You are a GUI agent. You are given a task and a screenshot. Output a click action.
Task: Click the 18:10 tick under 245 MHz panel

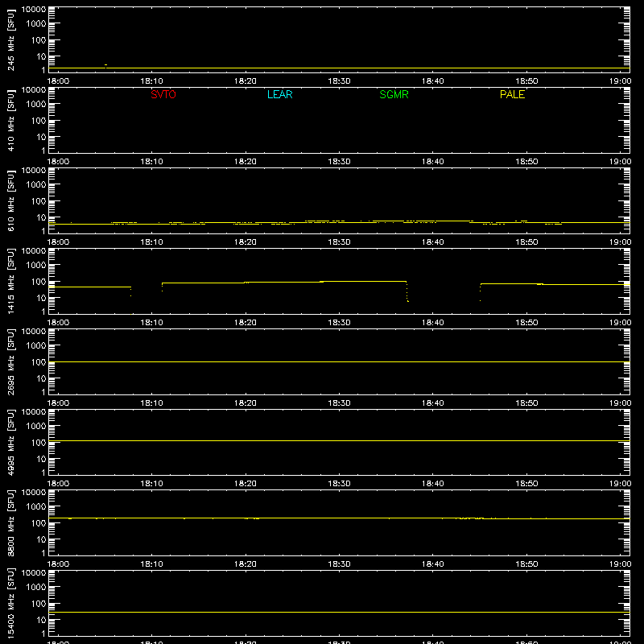tap(151, 81)
